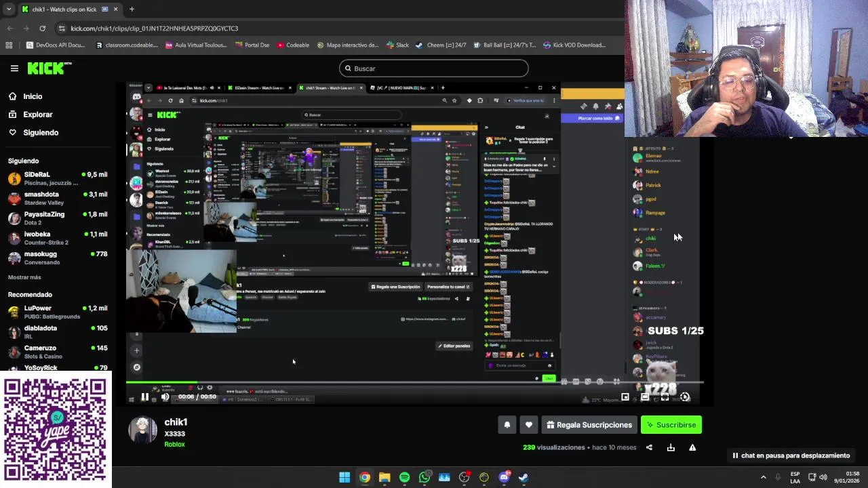The width and height of the screenshot is (868, 488).
Task: Toggle the heart follow button
Action: [529, 425]
